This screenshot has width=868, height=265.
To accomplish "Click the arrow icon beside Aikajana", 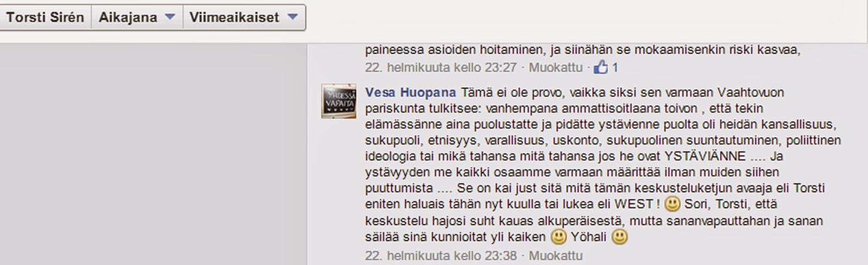I will 170,17.
